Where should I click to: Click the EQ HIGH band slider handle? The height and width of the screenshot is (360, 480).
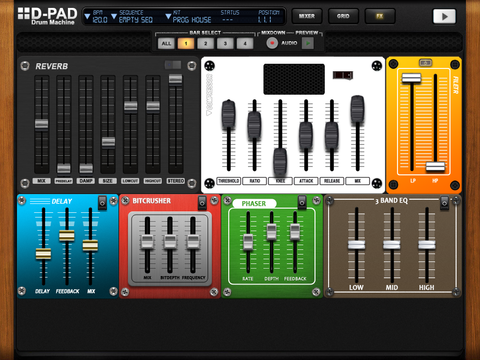click(427, 245)
